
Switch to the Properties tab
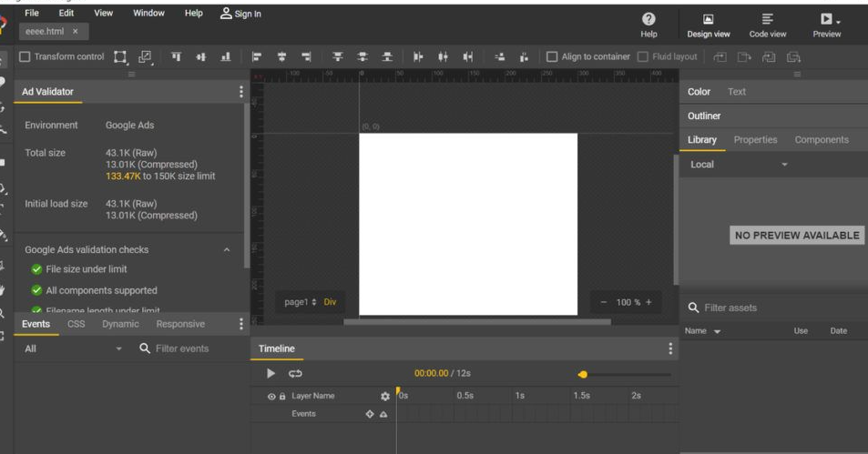tap(755, 140)
